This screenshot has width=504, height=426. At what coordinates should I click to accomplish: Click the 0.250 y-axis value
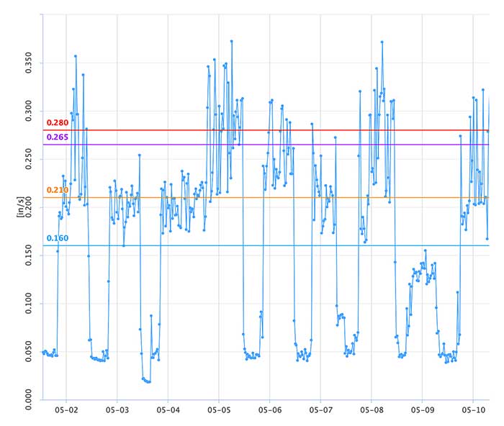click(29, 159)
